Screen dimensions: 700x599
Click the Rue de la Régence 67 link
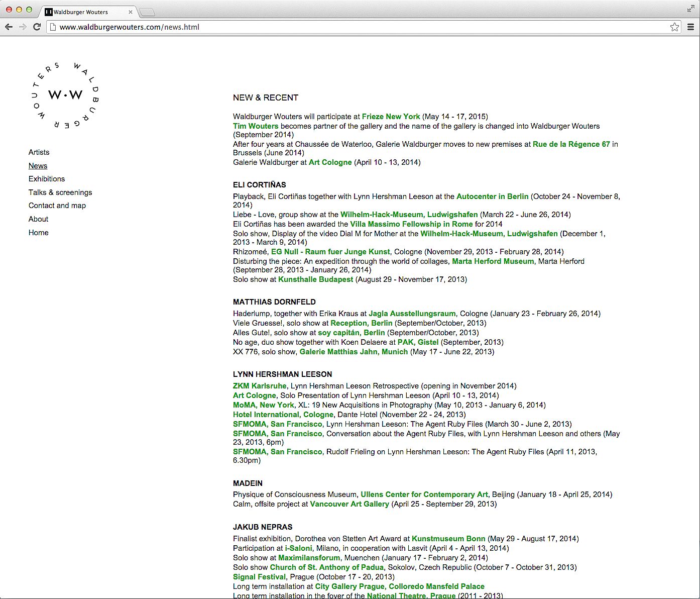pyautogui.click(x=571, y=144)
